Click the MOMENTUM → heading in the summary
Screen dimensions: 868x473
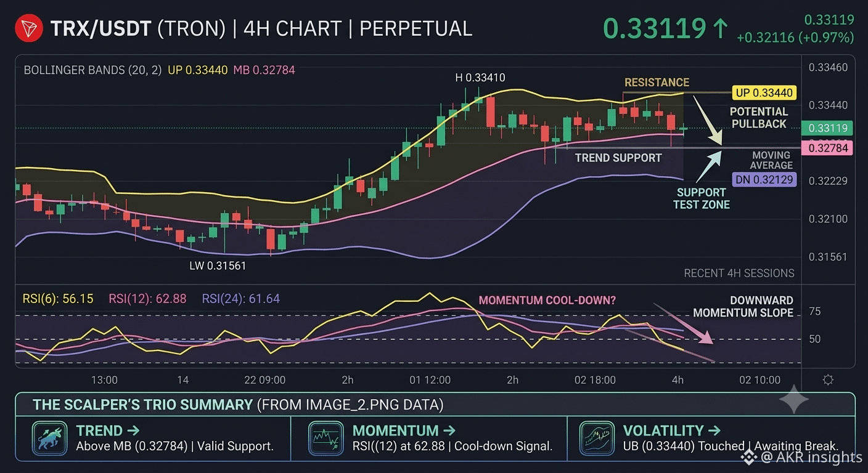pyautogui.click(x=404, y=431)
